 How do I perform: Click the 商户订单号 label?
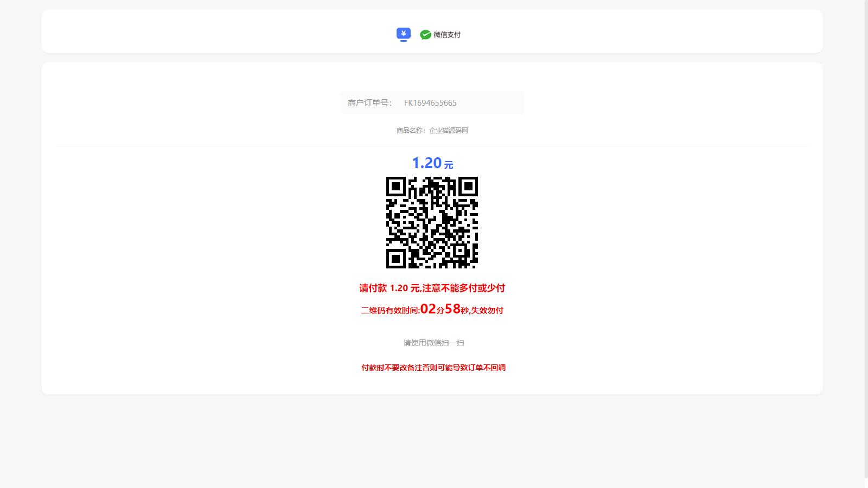tap(369, 103)
